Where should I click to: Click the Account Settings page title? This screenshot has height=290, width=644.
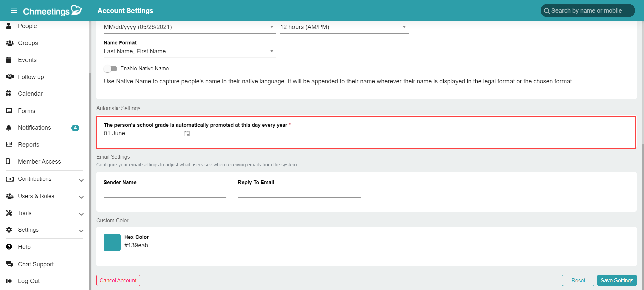125,11
